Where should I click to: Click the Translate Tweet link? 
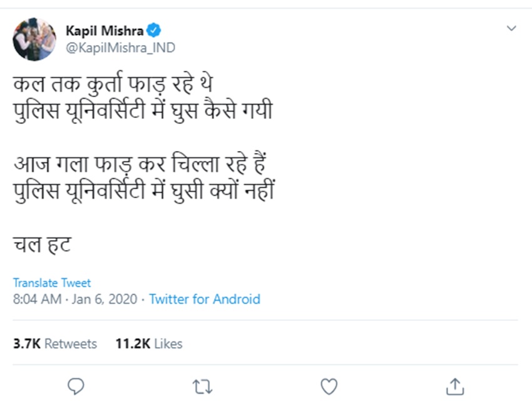[52, 283]
